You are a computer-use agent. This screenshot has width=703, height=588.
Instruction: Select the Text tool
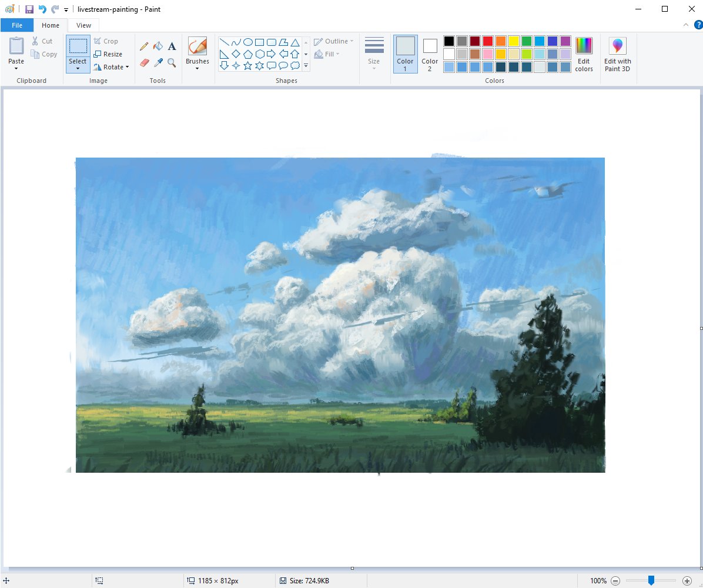click(x=172, y=46)
